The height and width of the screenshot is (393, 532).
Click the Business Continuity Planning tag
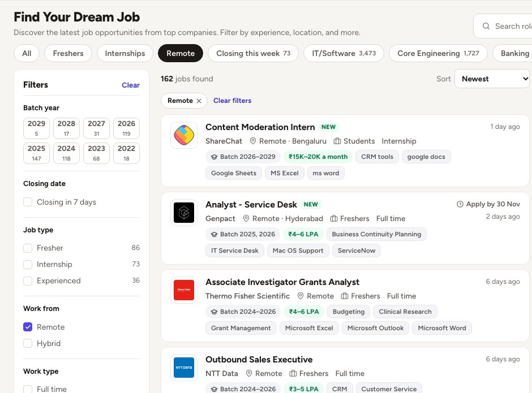pyautogui.click(x=376, y=234)
